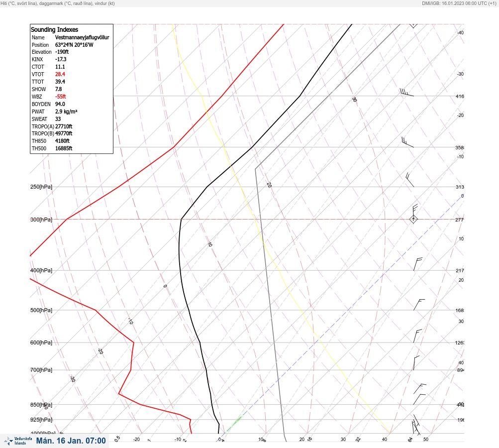Screen dimensions: 499x448
Task: Click the 300[hPa] pressure label
Action: (x=41, y=220)
